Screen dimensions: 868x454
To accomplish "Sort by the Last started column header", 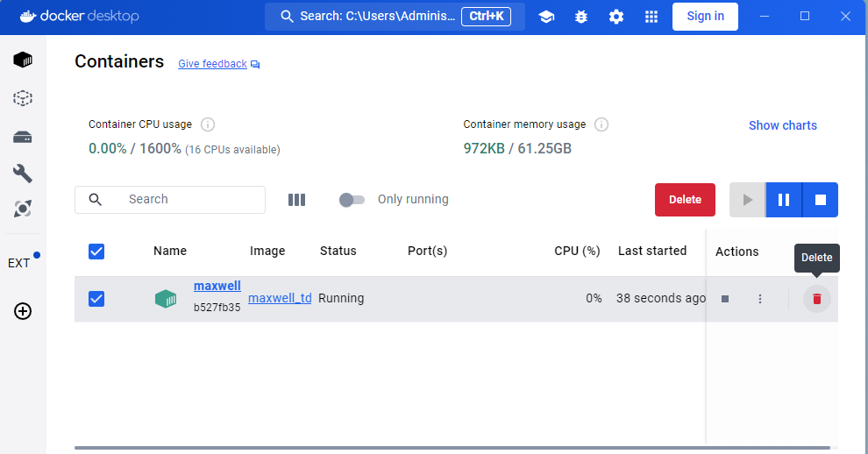I will 652,251.
